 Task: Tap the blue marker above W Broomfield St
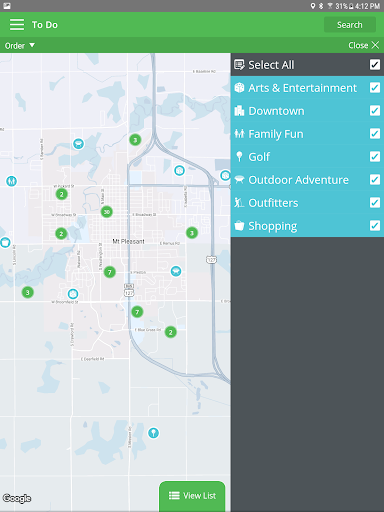(x=73, y=294)
